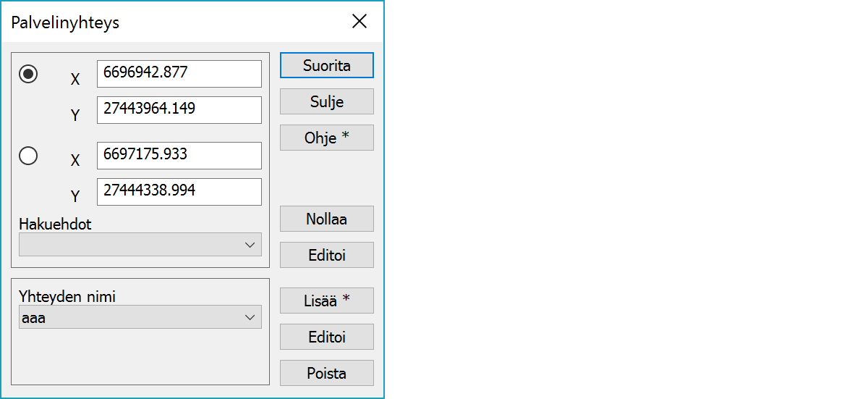
Task: Select the second coordinate pair radio button
Action: click(x=28, y=156)
